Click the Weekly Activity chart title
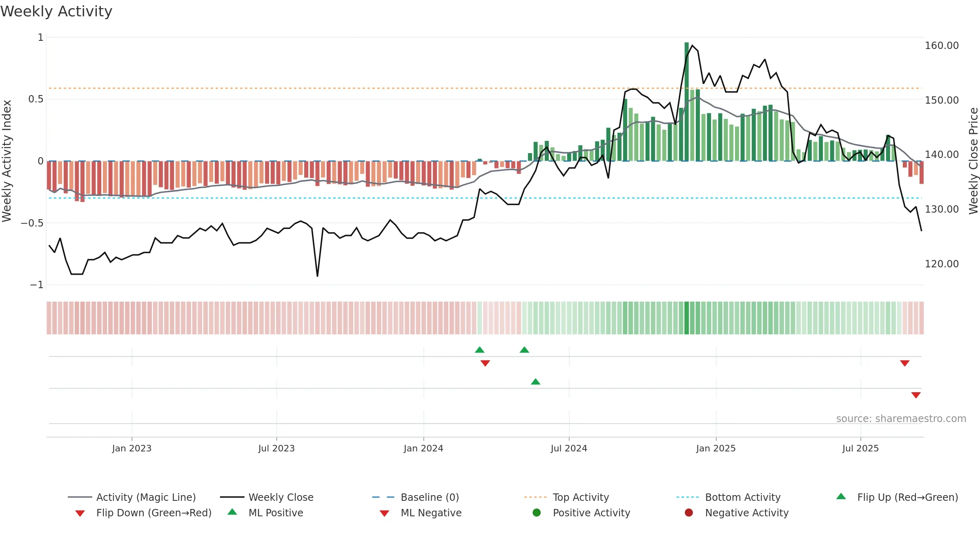 point(56,11)
